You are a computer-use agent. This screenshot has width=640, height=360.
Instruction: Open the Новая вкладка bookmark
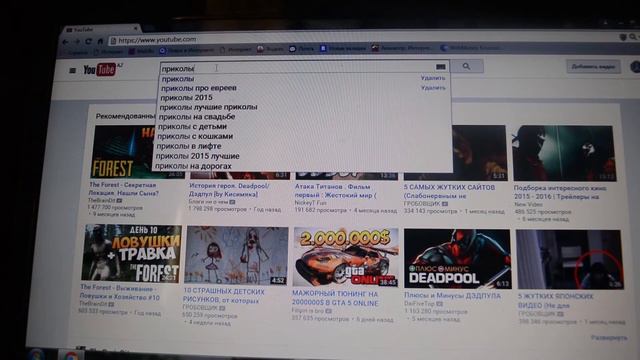343,49
